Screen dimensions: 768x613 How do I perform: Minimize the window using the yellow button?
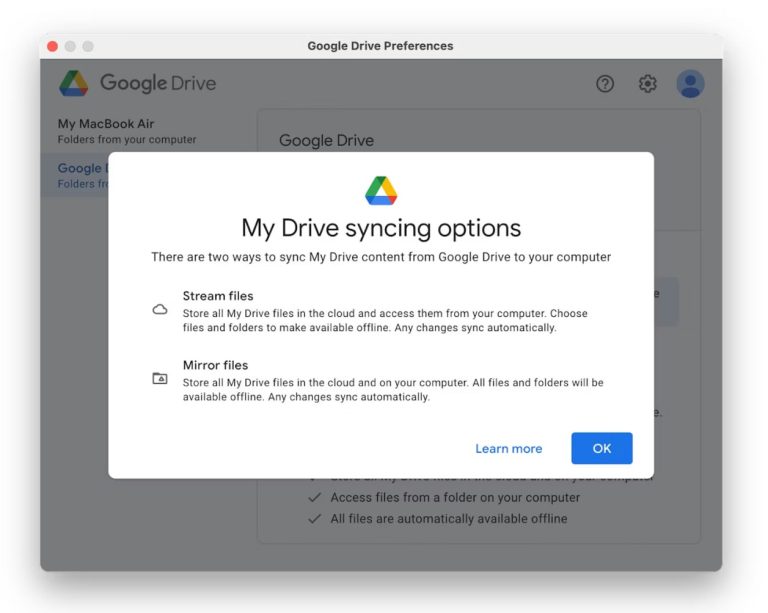[x=70, y=46]
